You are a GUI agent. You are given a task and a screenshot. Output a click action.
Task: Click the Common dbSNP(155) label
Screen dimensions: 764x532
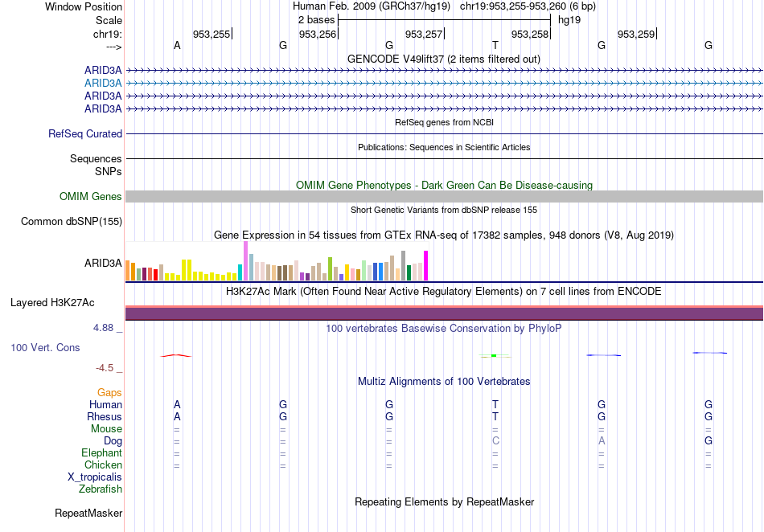(x=72, y=222)
